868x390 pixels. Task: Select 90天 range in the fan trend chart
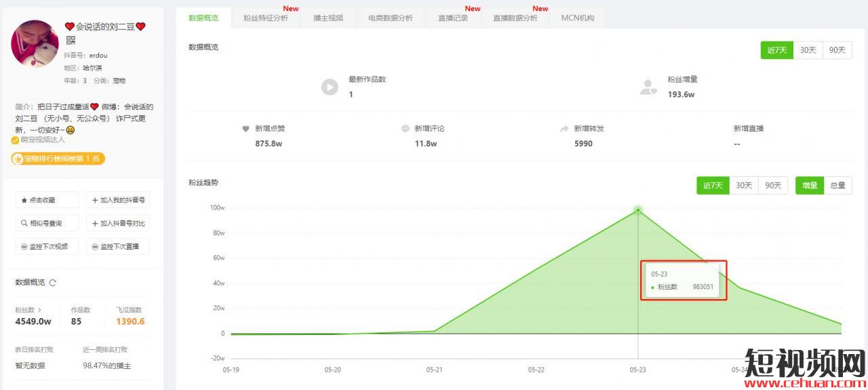point(772,186)
